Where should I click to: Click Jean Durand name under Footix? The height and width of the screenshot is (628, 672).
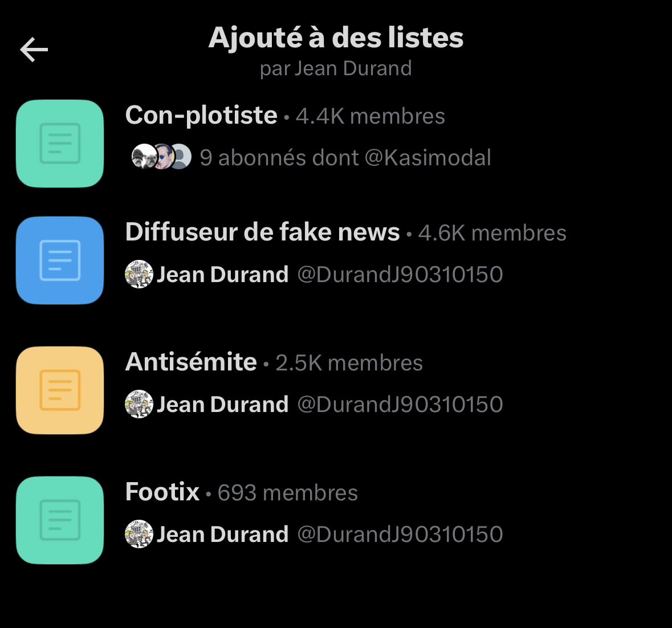pyautogui.click(x=222, y=534)
